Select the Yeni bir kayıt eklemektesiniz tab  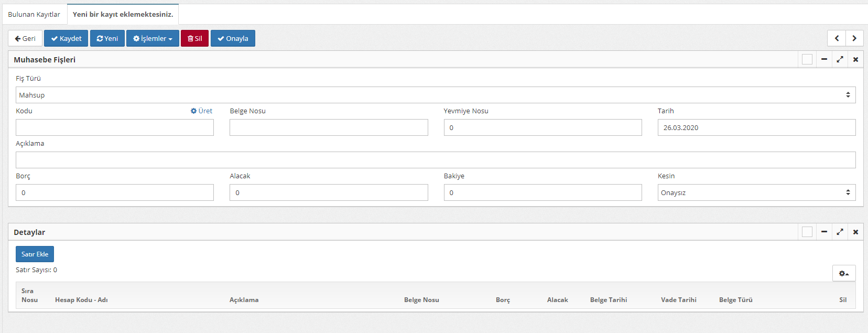tap(123, 14)
